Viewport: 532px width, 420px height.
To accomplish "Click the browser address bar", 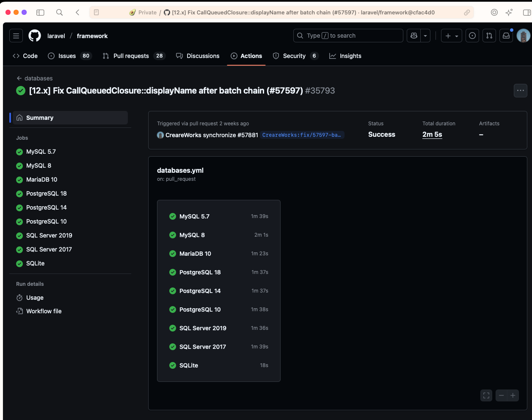I will [x=281, y=12].
